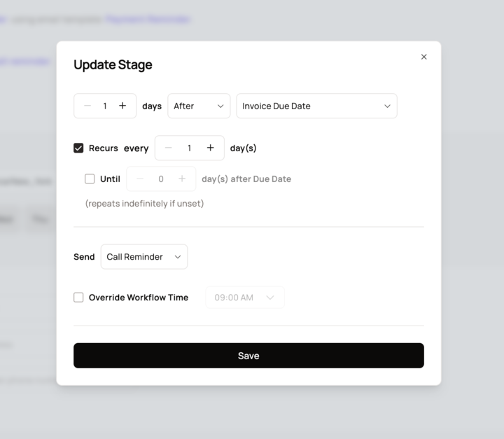Tick the Override Workflow Time checkbox

(78, 297)
